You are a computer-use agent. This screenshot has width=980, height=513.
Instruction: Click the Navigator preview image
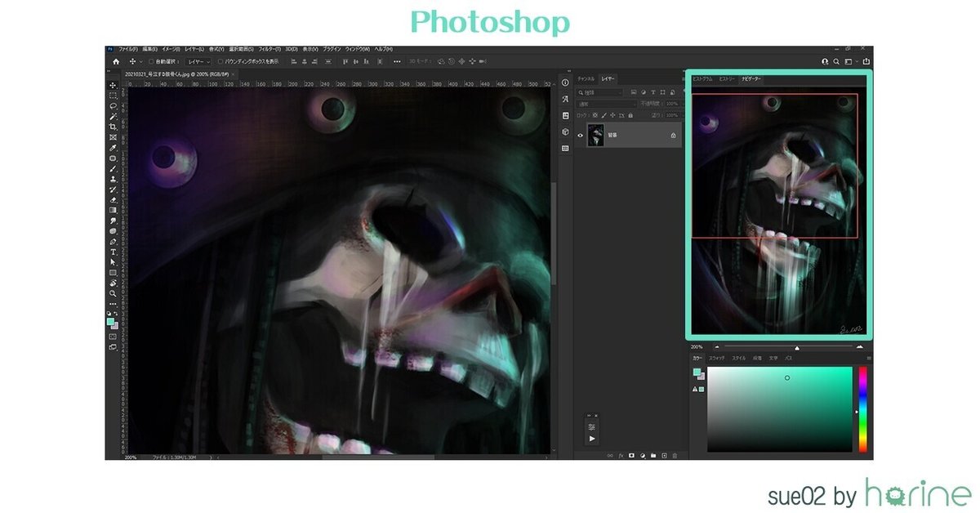pos(778,211)
